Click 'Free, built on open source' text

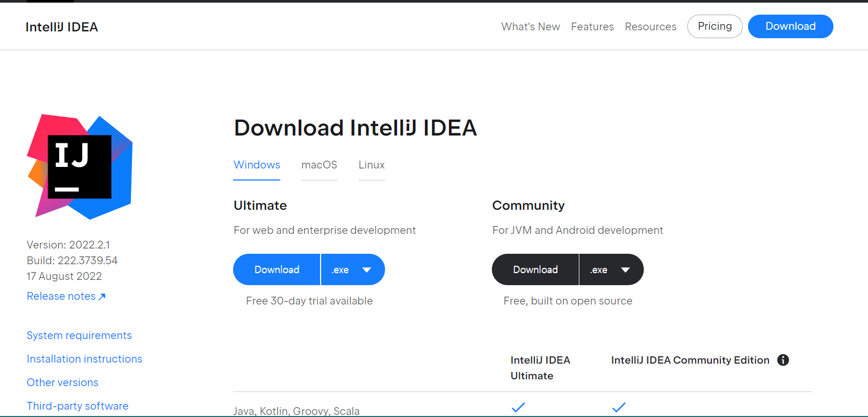click(568, 301)
